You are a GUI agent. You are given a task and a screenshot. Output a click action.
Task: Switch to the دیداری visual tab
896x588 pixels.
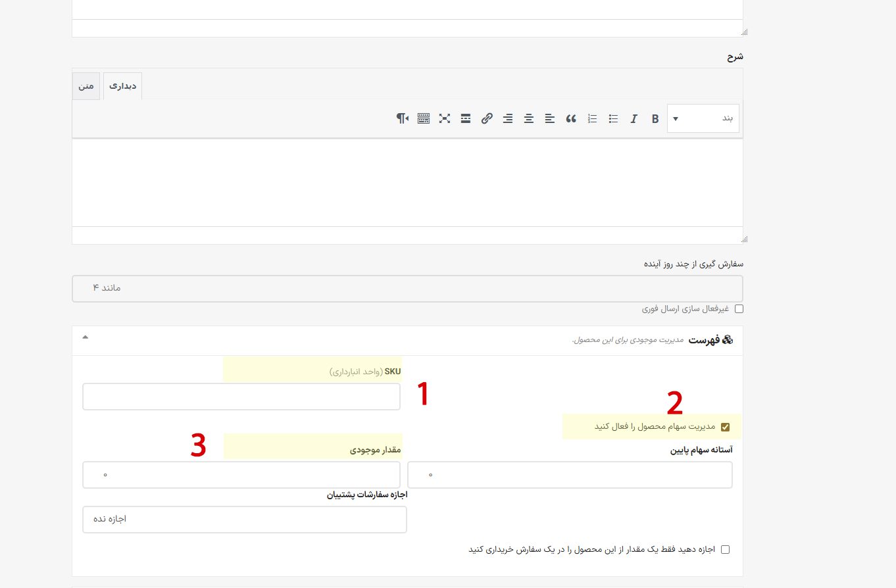click(122, 86)
